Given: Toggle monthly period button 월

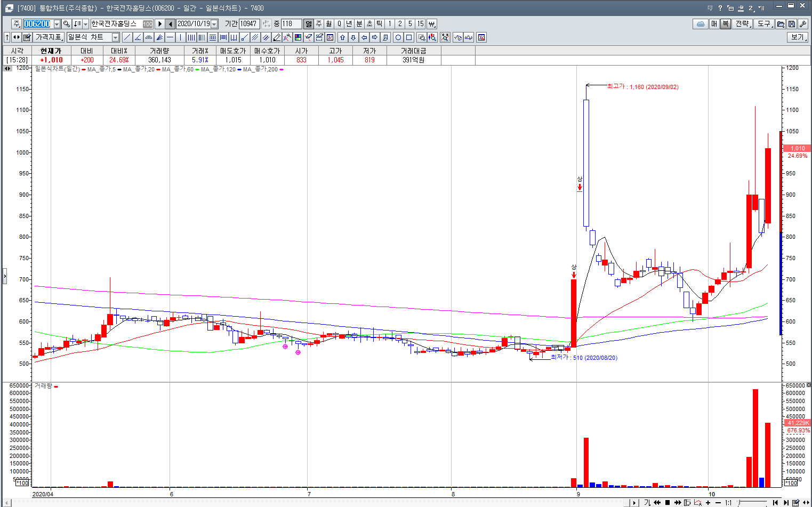Looking at the screenshot, I should point(329,24).
